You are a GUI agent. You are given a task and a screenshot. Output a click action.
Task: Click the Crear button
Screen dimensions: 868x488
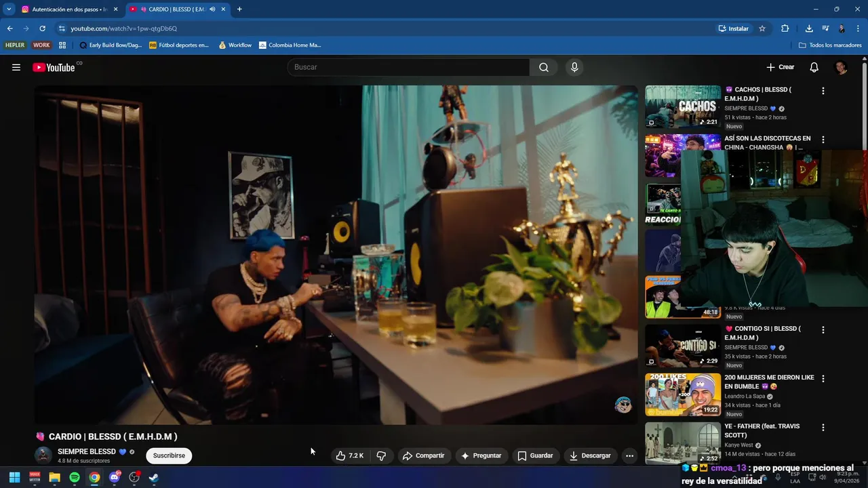point(780,67)
